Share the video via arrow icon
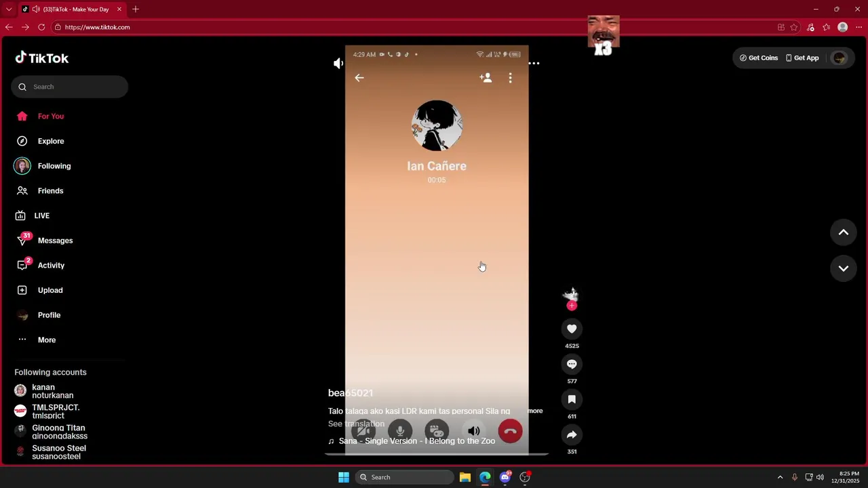Screen dimensions: 868x488 (x=572, y=434)
